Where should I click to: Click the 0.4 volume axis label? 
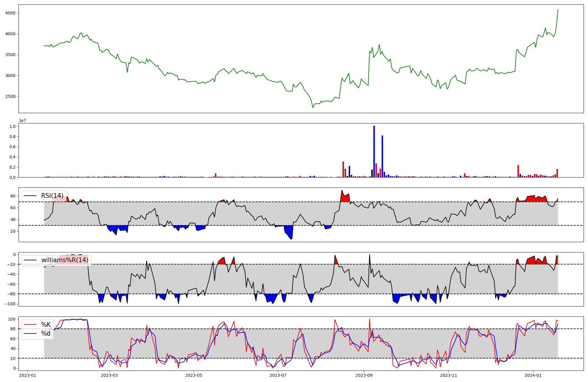12,157
